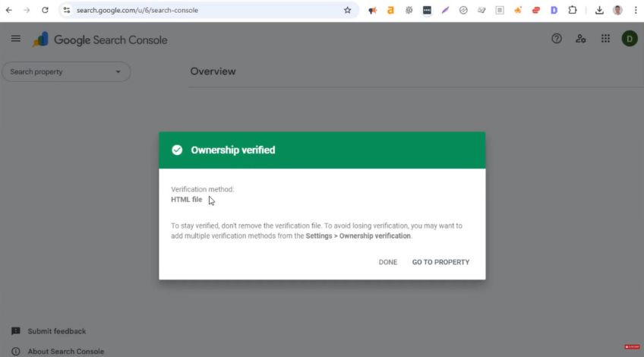Click the DONE button
The width and height of the screenshot is (644, 357).
[x=388, y=262]
